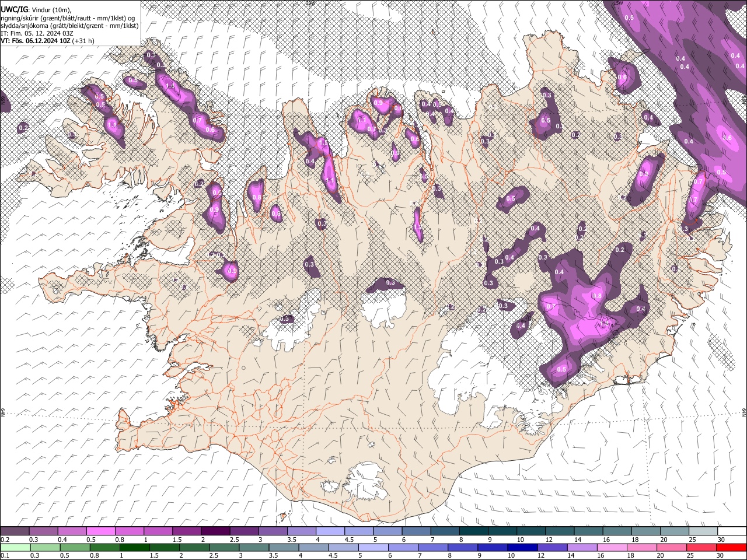Viewport: 747px width, 560px height.
Task: Select the 'rigning/skúrir' legend description line
Action: pyautogui.click(x=68, y=18)
